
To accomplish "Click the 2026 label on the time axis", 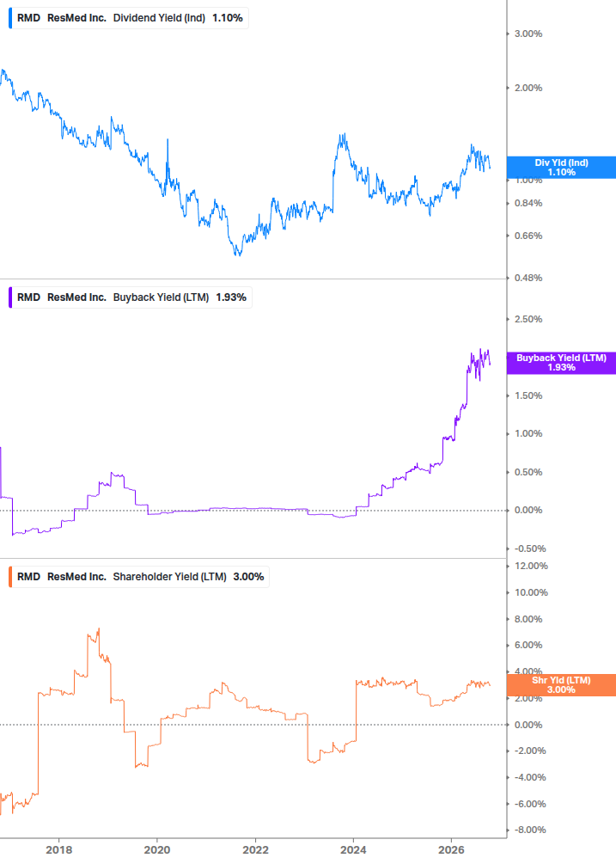I will click(x=451, y=849).
